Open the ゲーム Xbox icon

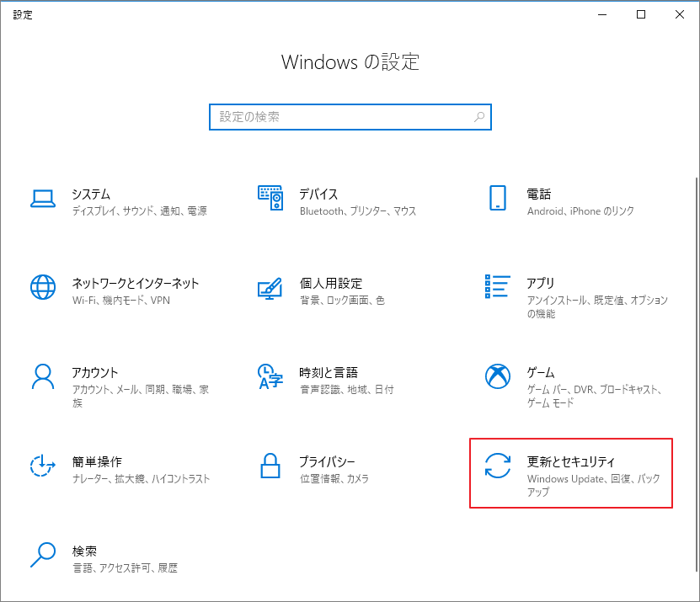[498, 376]
